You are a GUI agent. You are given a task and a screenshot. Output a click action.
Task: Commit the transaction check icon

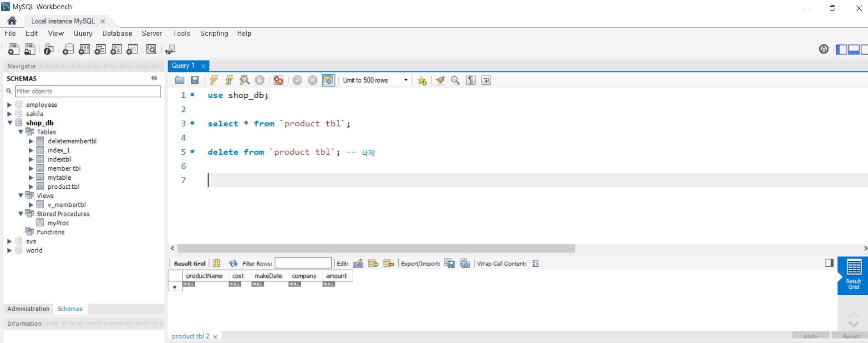click(x=297, y=80)
